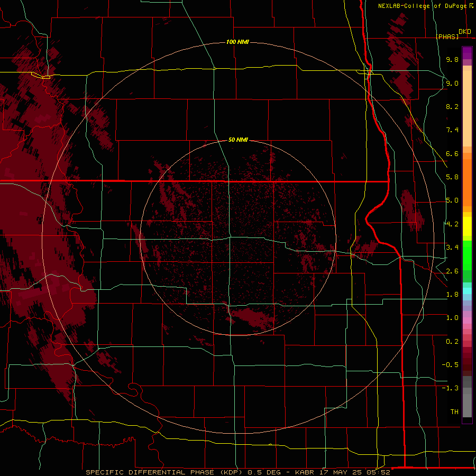Pick the bright green band in color scale

pos(467,255)
